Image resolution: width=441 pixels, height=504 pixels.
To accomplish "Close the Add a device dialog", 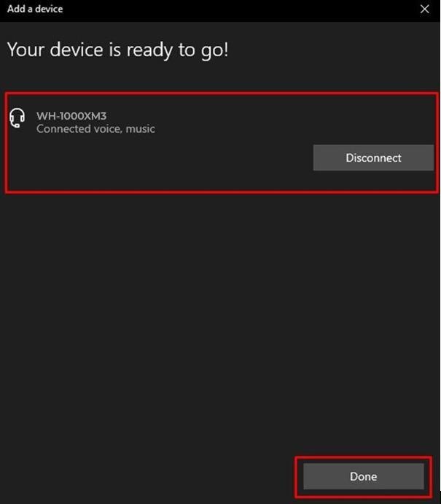I will click(x=425, y=9).
